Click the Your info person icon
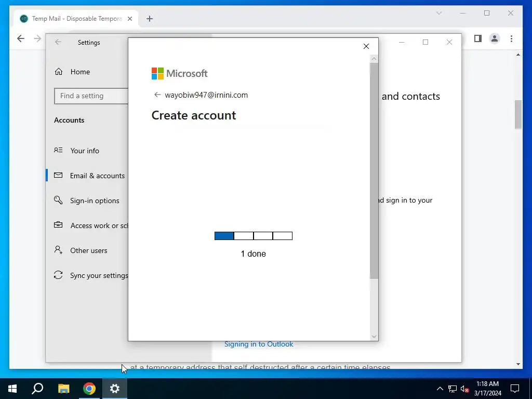The width and height of the screenshot is (532, 399). [x=58, y=150]
